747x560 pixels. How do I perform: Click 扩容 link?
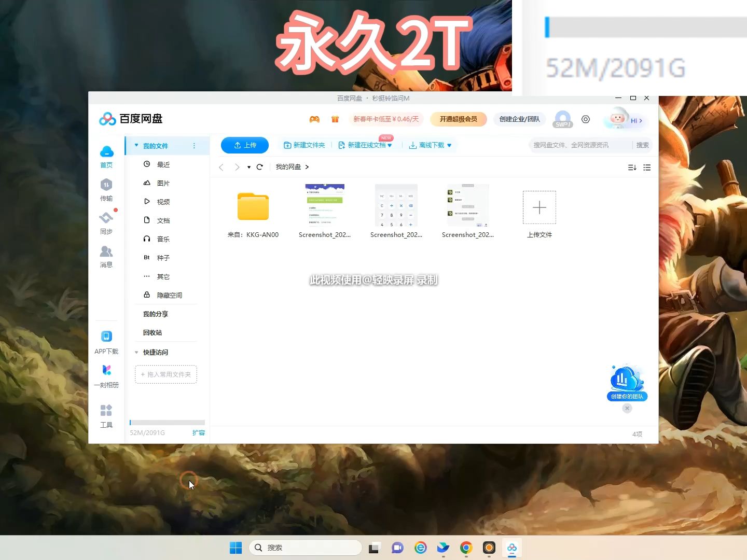199,433
